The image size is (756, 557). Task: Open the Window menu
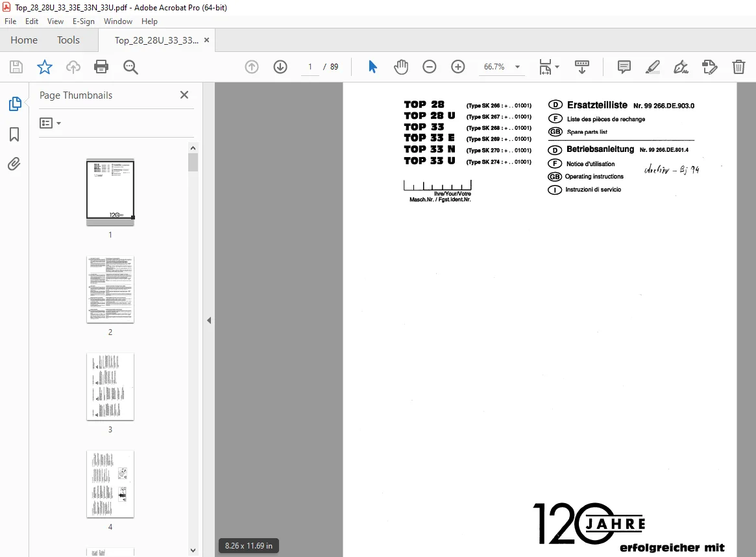coord(118,21)
